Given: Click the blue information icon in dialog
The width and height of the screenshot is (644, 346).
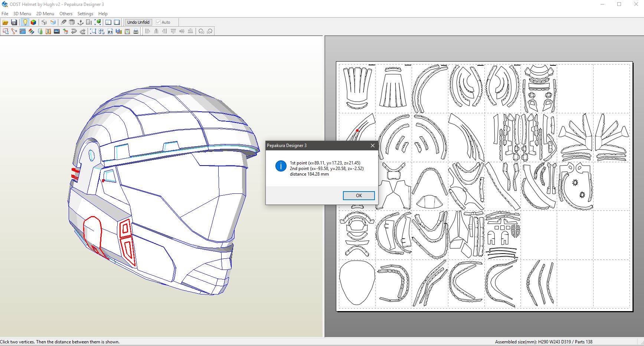Looking at the screenshot, I should tap(281, 166).
